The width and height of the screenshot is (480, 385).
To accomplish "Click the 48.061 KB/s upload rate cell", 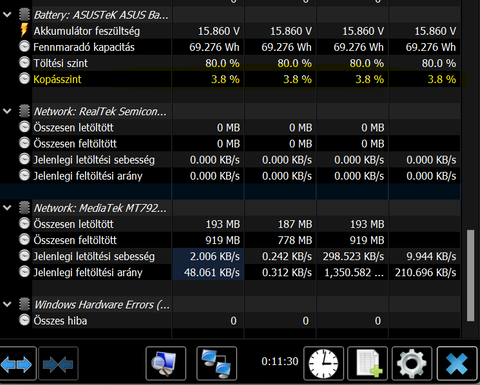I will (x=208, y=272).
